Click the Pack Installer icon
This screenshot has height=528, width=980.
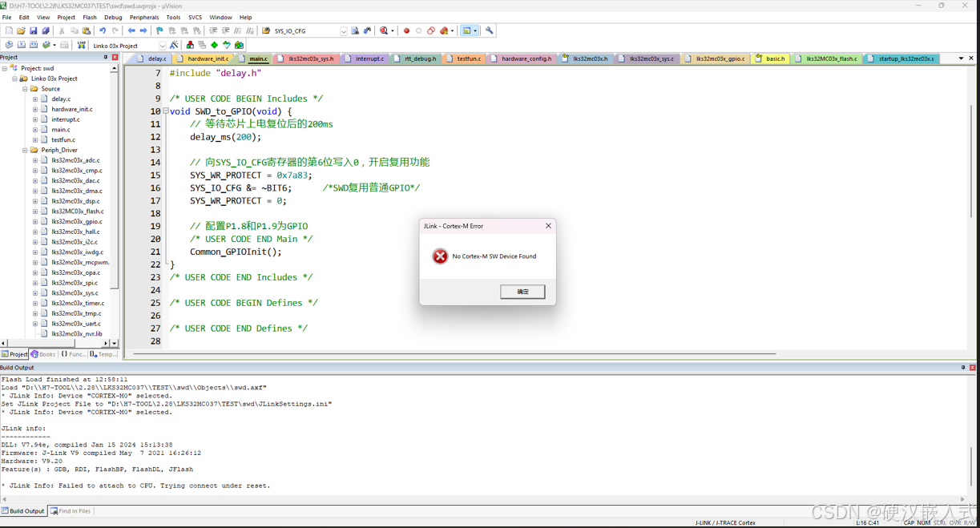pyautogui.click(x=239, y=46)
